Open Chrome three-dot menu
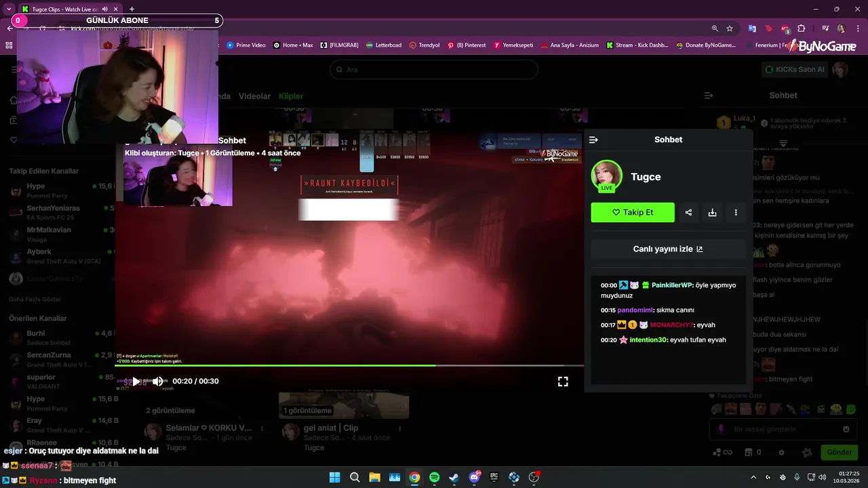Viewport: 868px width, 488px height. coord(856,28)
